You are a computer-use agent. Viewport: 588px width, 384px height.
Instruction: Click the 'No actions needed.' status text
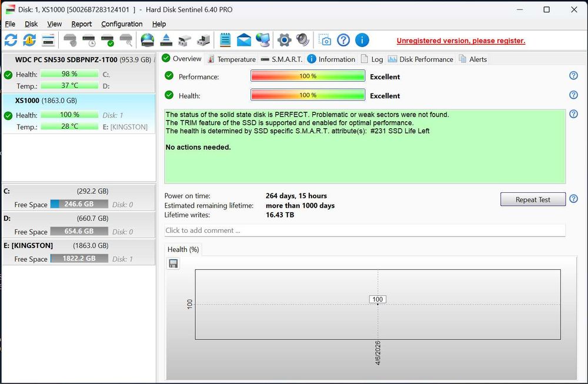(198, 148)
